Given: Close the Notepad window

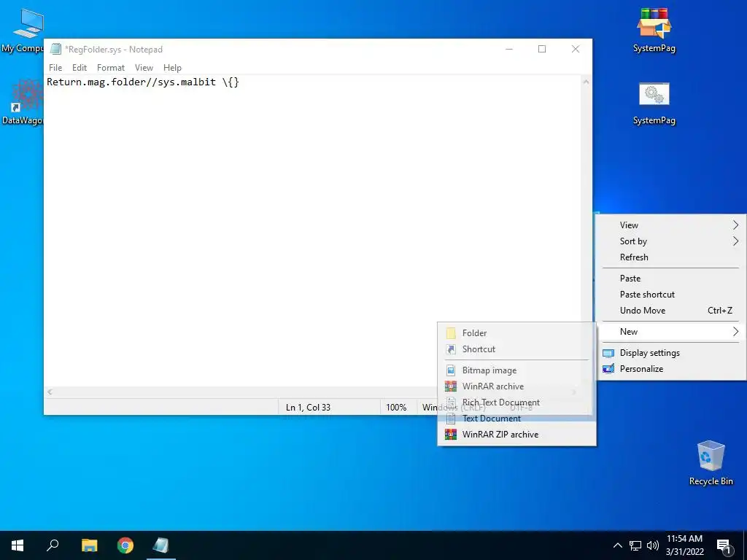Looking at the screenshot, I should click(x=576, y=49).
